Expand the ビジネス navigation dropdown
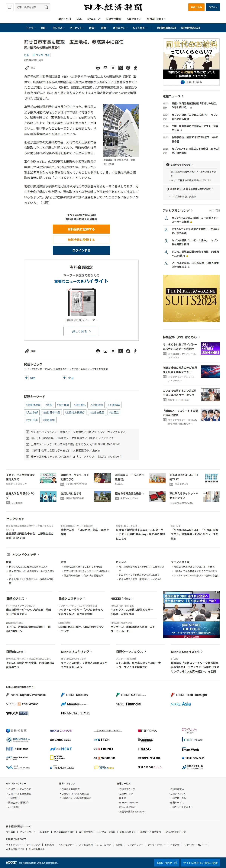 [58, 28]
